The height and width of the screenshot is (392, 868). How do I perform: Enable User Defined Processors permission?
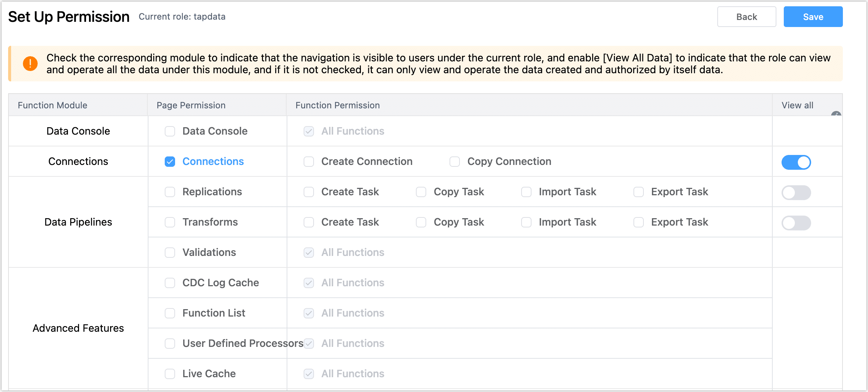tap(170, 343)
